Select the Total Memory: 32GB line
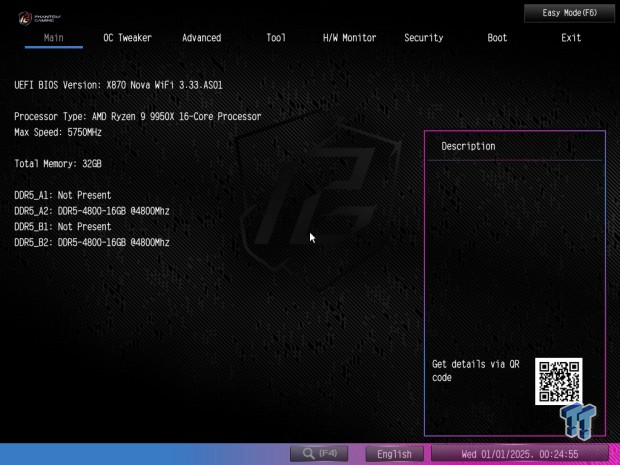620x465 pixels. tap(58, 164)
